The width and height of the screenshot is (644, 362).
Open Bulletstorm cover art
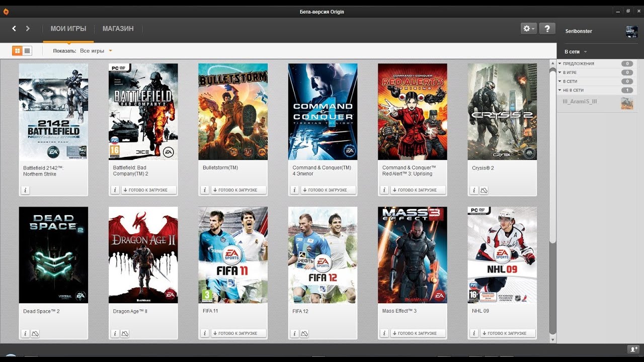233,112
